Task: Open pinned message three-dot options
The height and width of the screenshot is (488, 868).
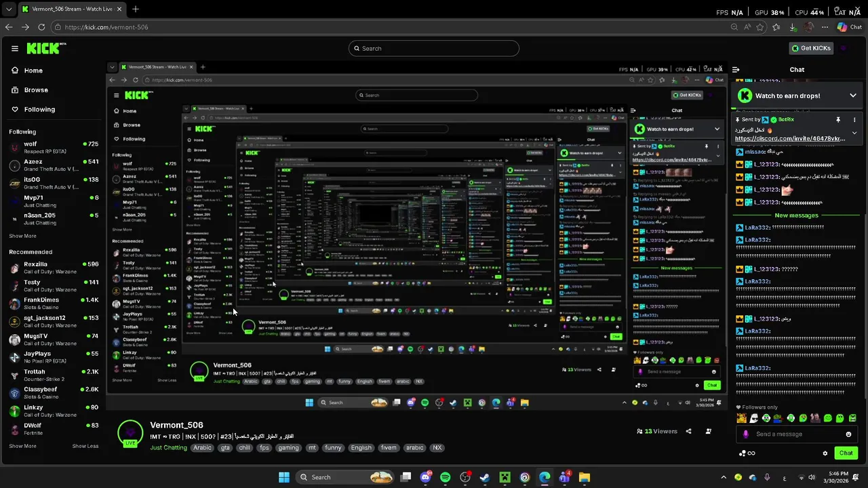Action: coord(854,119)
